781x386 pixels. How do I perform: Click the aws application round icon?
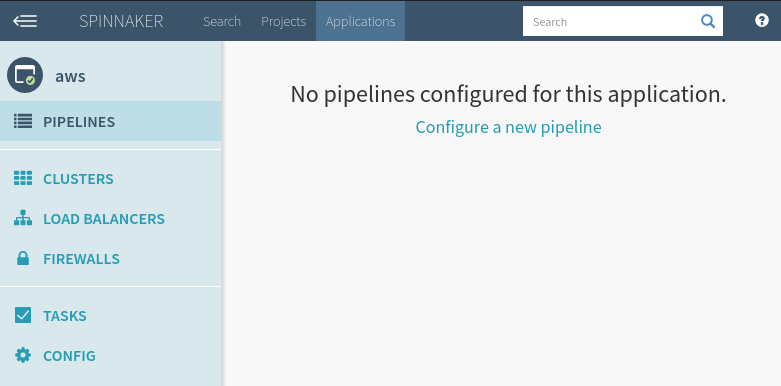click(x=25, y=75)
